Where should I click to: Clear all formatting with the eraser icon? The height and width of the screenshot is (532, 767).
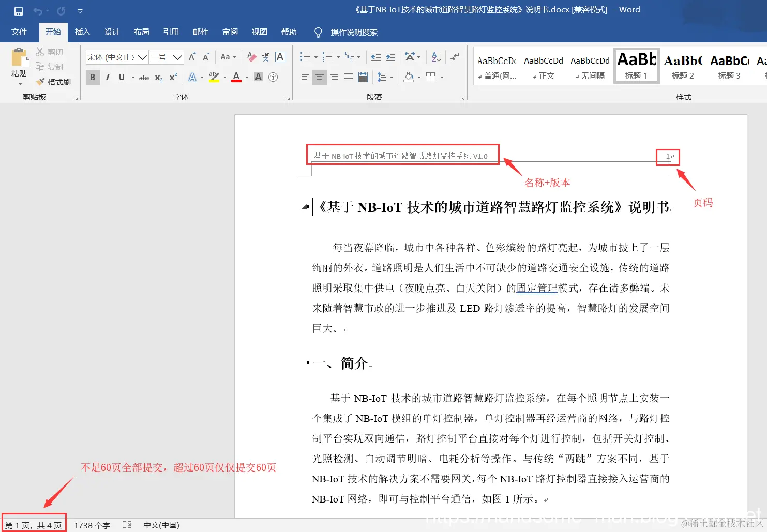tap(252, 57)
